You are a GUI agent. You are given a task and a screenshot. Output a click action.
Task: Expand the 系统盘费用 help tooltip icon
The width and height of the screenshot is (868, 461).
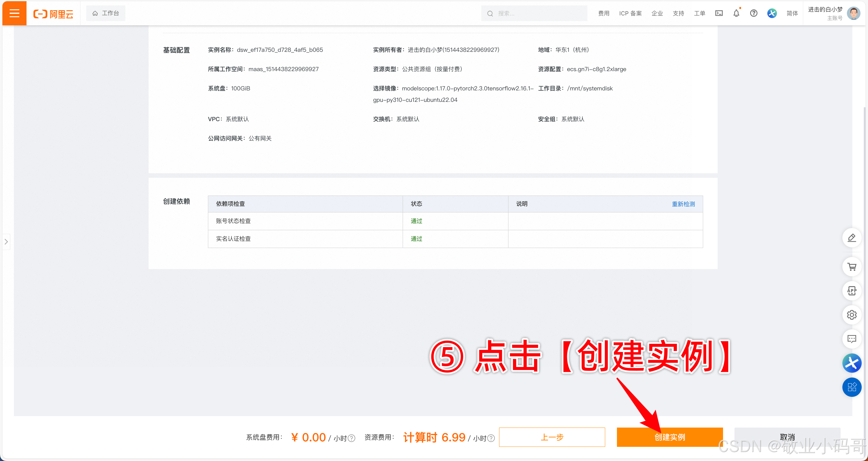[352, 438]
